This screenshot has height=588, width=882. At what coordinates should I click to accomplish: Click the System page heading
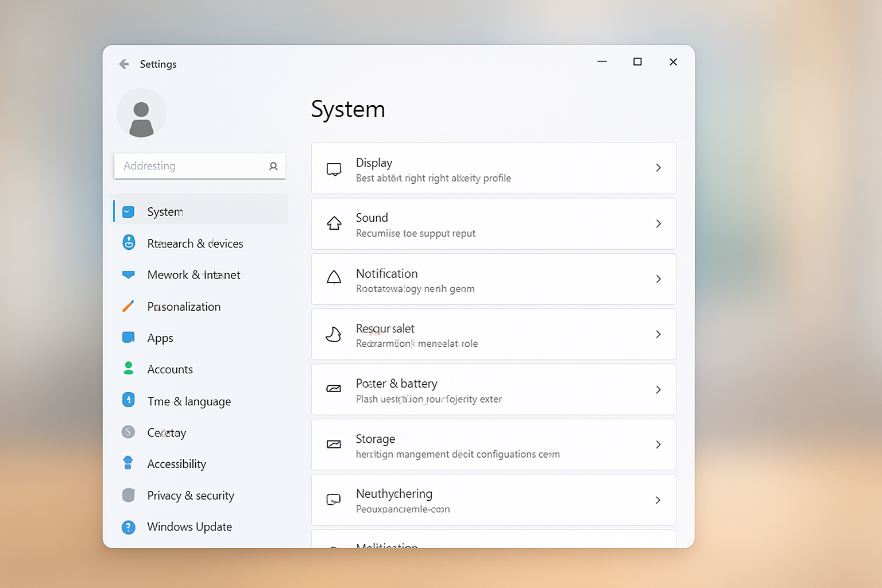pyautogui.click(x=348, y=109)
